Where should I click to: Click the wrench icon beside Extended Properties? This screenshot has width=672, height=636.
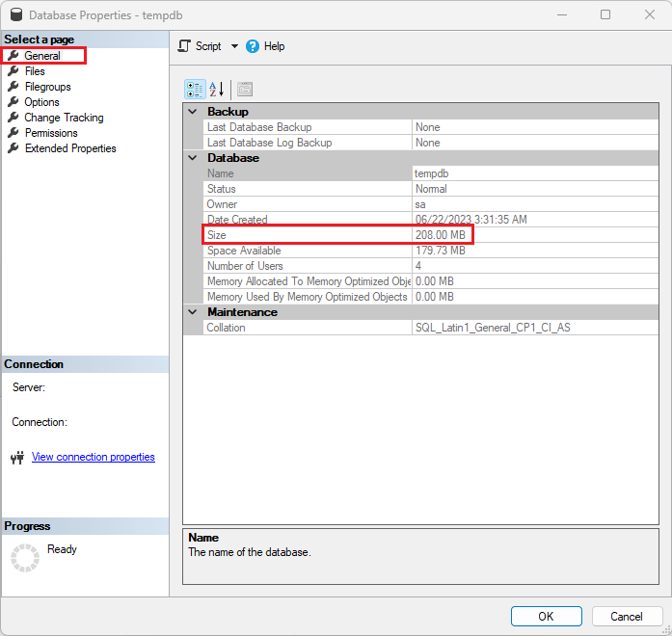coord(13,147)
